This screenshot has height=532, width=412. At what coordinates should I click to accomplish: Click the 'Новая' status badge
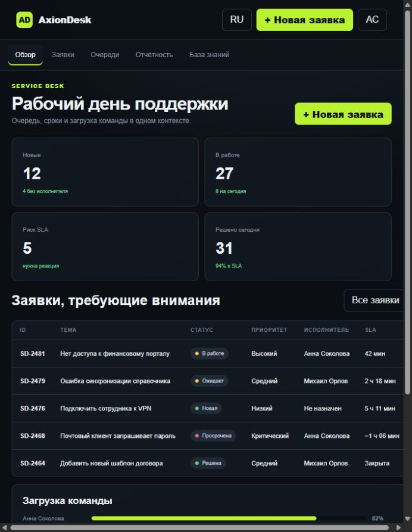pyautogui.click(x=206, y=409)
